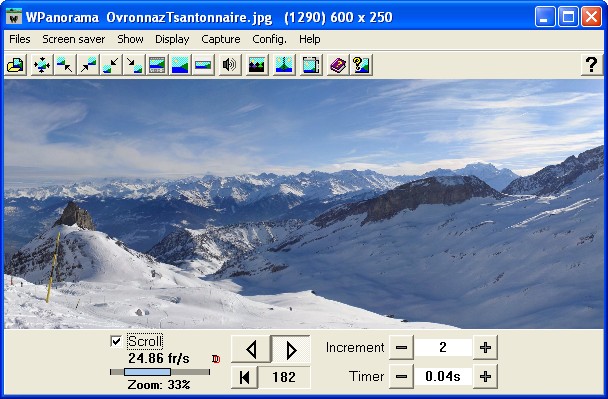Increase Timer with plus button
608x399 pixels.
485,376
